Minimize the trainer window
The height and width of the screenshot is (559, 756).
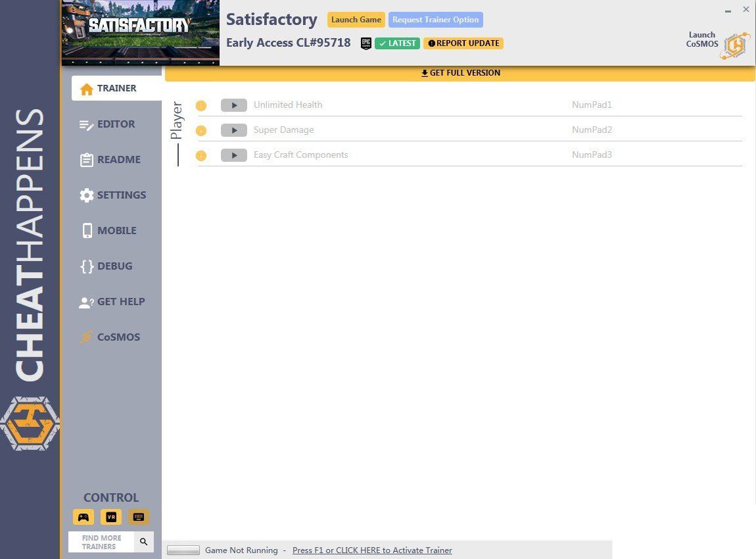pos(728,10)
